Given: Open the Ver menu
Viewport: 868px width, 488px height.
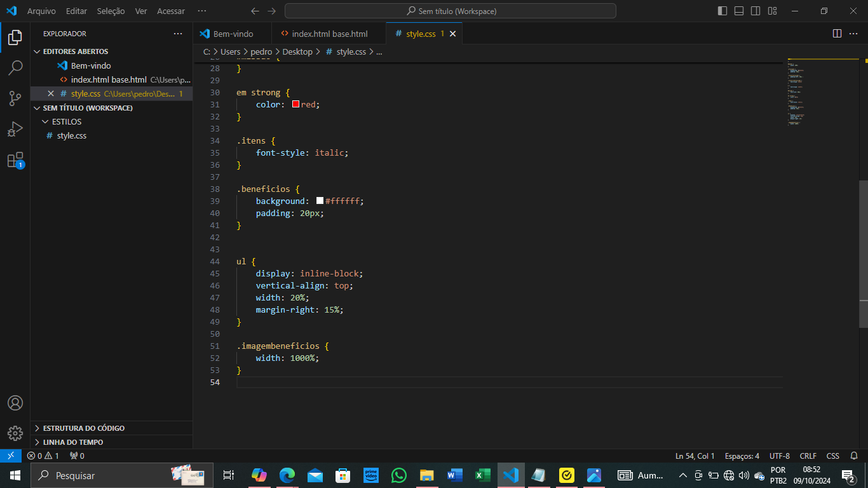Looking at the screenshot, I should 141,11.
